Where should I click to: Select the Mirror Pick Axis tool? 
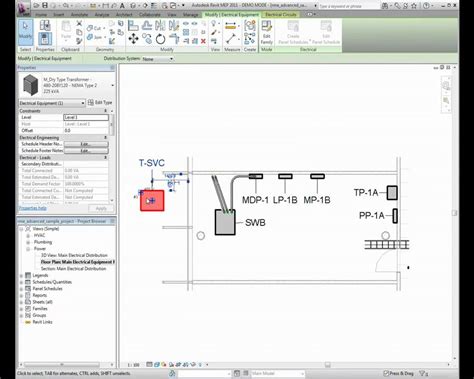(160, 25)
